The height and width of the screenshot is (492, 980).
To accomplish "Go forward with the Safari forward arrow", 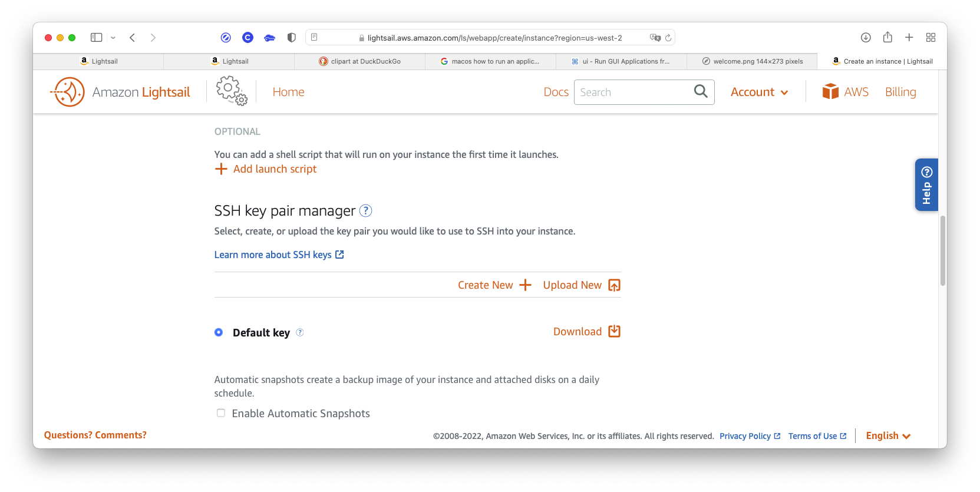I will click(x=153, y=37).
